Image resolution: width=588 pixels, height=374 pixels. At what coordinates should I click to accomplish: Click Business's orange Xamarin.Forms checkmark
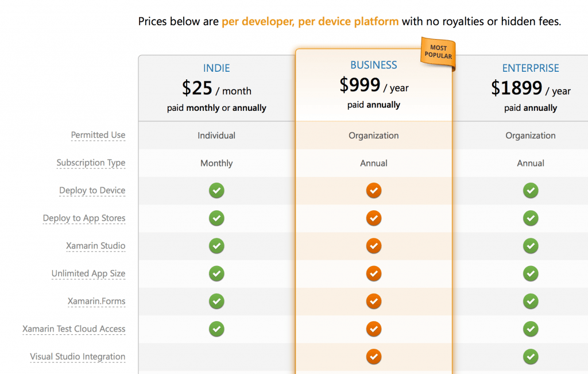pos(373,301)
